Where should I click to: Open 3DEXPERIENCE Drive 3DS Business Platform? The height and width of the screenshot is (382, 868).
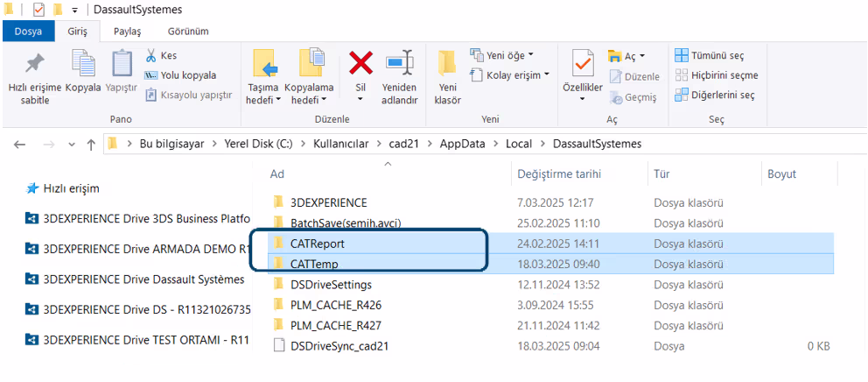coord(138,218)
